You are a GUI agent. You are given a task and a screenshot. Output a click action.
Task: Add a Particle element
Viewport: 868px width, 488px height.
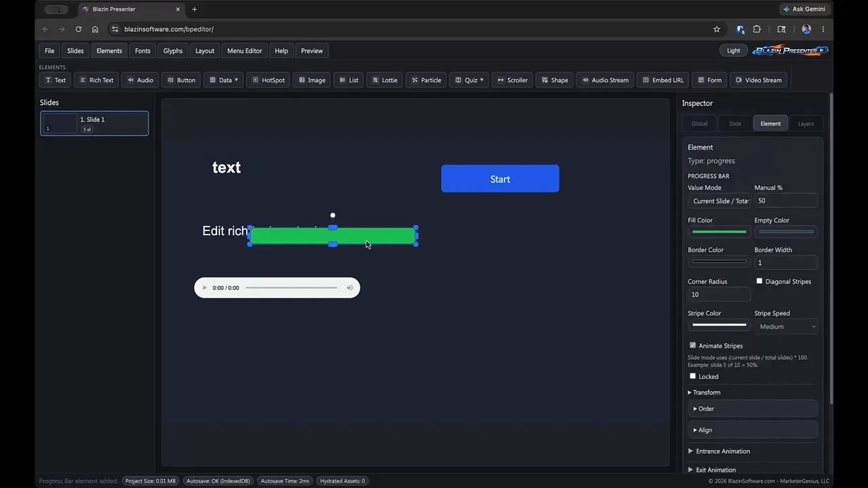[x=426, y=80]
